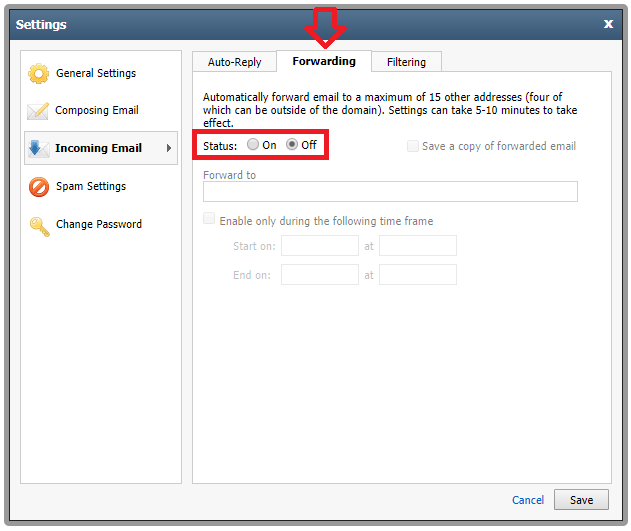The image size is (631, 531).
Task: Check Save a copy of forwarded email
Action: pos(412,146)
